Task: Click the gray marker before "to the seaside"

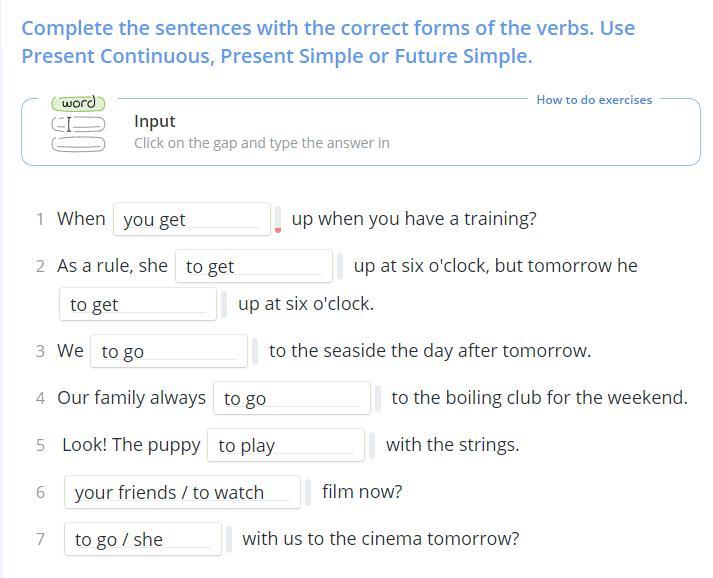Action: [255, 351]
